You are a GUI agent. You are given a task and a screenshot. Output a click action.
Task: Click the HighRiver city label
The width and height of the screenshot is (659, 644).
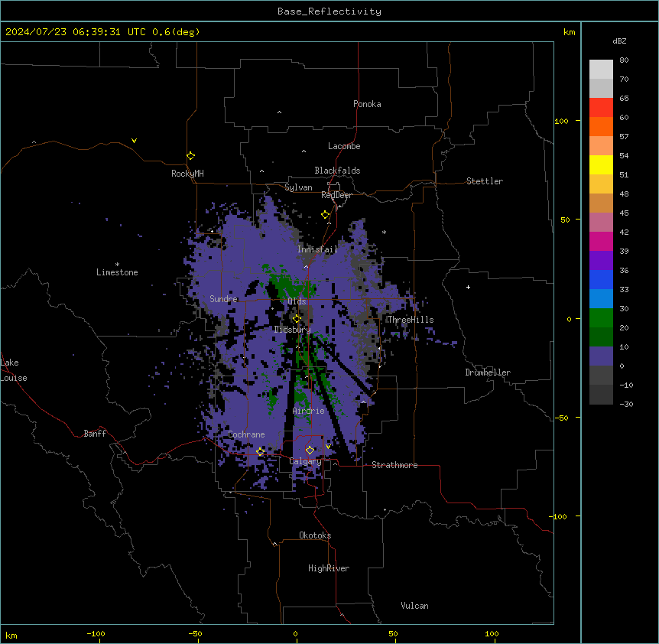[x=329, y=568]
